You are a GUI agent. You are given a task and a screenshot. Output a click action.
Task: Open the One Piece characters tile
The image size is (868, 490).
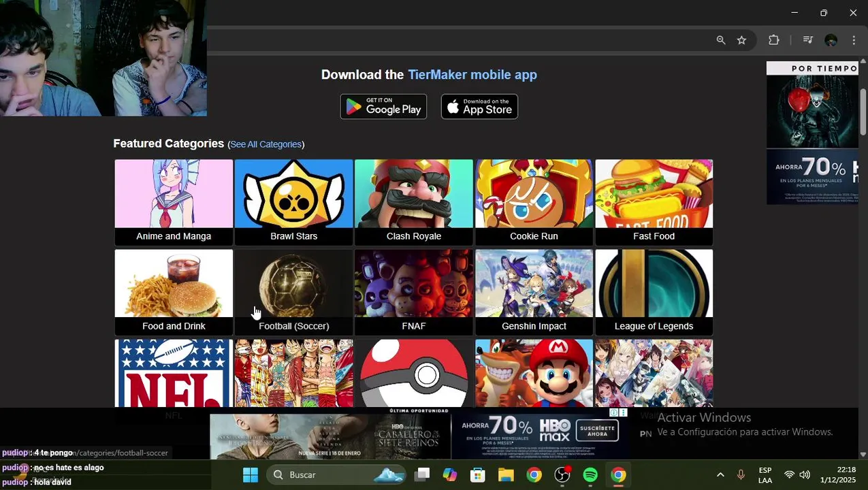[293, 373]
